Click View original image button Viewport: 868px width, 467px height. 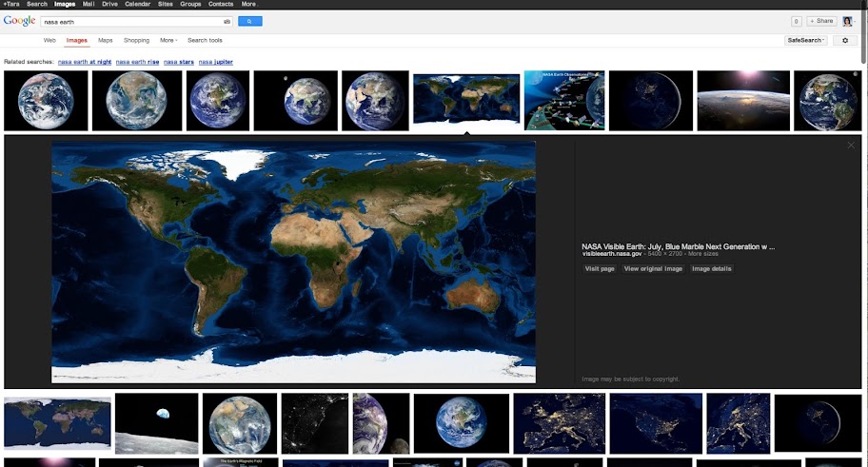653,269
